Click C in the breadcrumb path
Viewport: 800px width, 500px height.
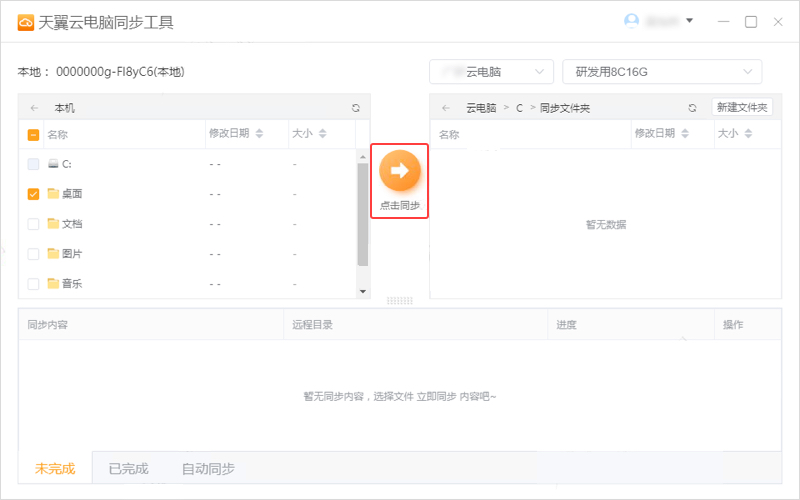coord(519,108)
